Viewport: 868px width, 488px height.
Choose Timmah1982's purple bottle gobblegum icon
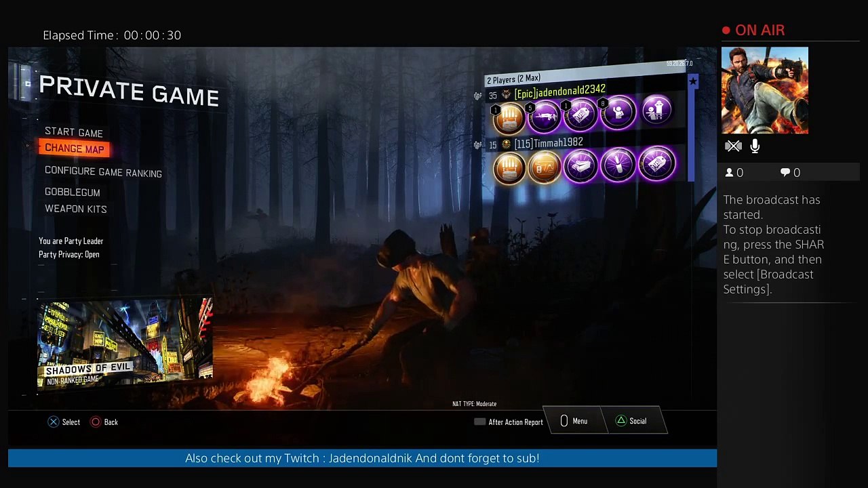618,165
